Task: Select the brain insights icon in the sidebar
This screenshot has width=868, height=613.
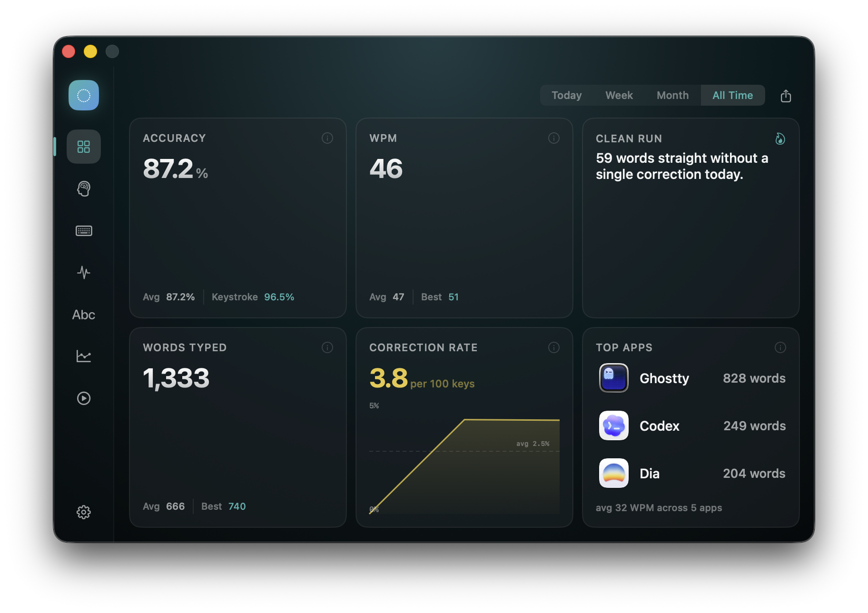Action: 83,188
